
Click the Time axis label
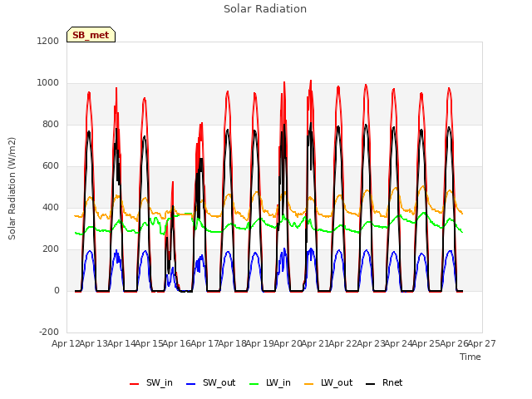[x=470, y=357]
